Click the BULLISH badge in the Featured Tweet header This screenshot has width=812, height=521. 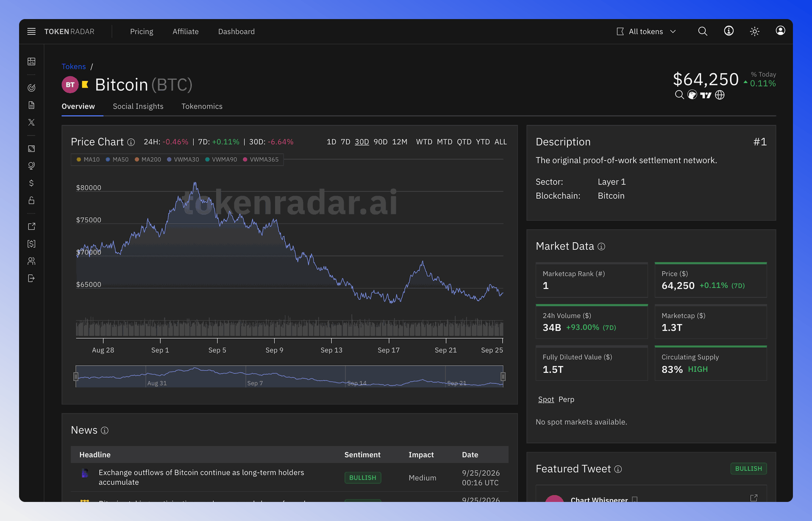(748, 468)
